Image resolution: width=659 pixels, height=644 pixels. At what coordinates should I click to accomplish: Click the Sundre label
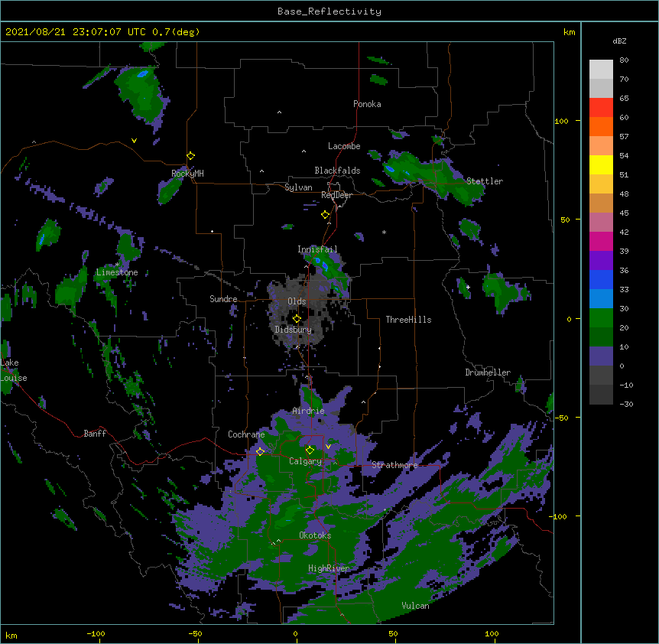pyautogui.click(x=223, y=299)
